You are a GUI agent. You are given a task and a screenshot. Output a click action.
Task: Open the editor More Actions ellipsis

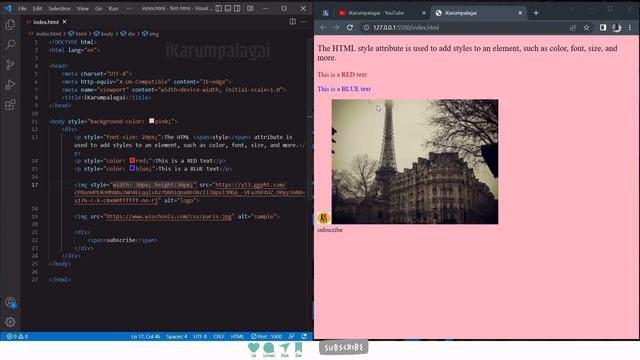pos(303,22)
